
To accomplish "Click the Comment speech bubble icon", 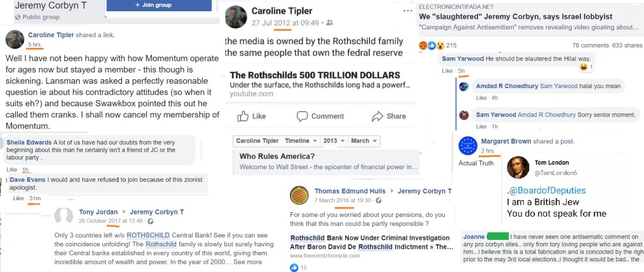I will [303, 116].
